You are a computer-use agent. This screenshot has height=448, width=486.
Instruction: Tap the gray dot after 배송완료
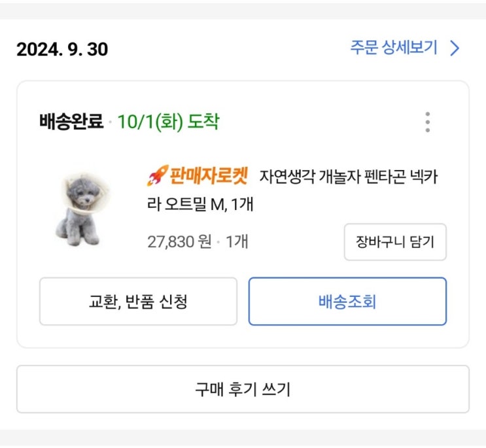coord(111,123)
